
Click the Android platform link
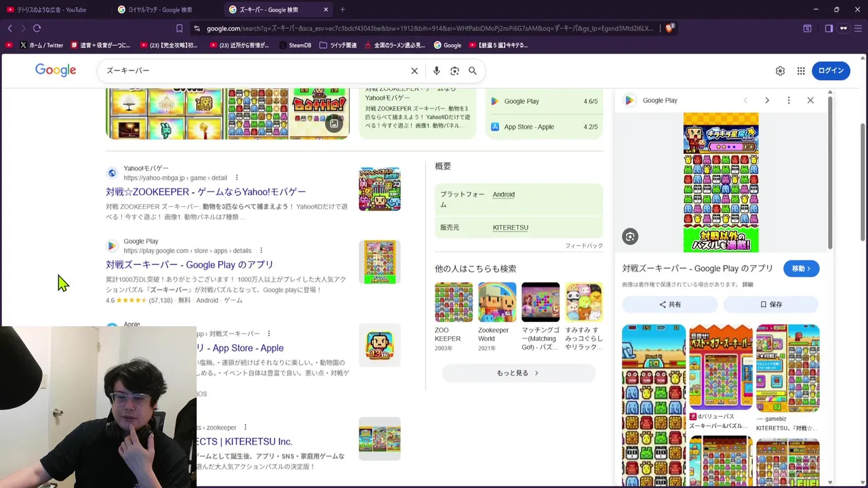pyautogui.click(x=503, y=195)
